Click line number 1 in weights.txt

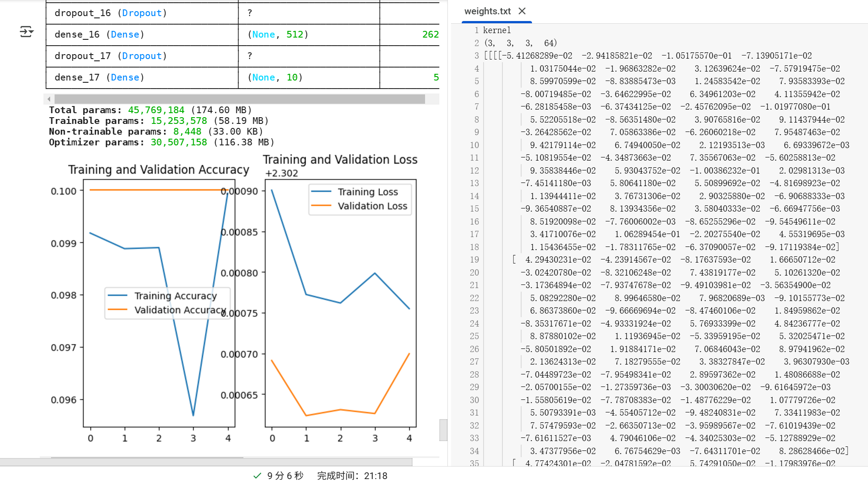coord(477,30)
